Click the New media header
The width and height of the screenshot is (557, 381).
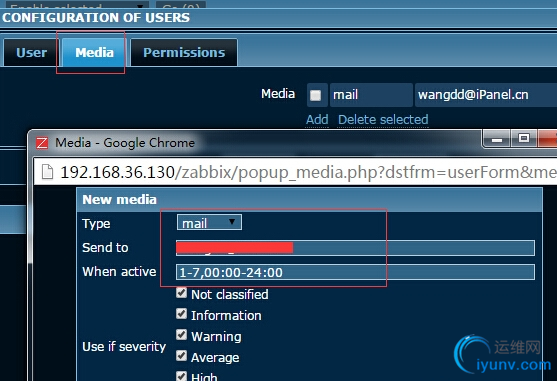tap(309, 200)
